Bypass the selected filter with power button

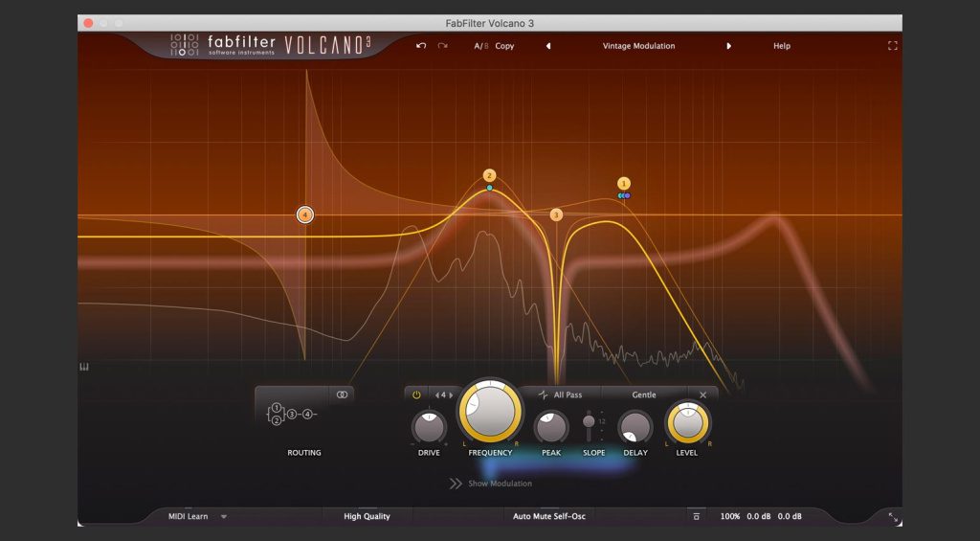(x=416, y=394)
